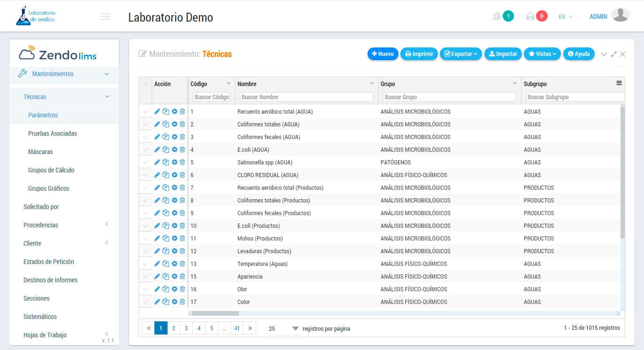Focus the Buscar Grupo filter field
644x350 pixels.
[449, 97]
